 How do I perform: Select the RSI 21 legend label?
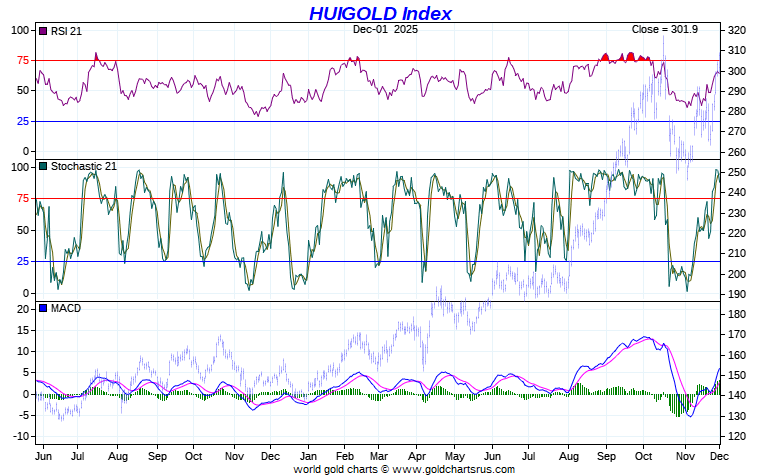click(x=66, y=31)
